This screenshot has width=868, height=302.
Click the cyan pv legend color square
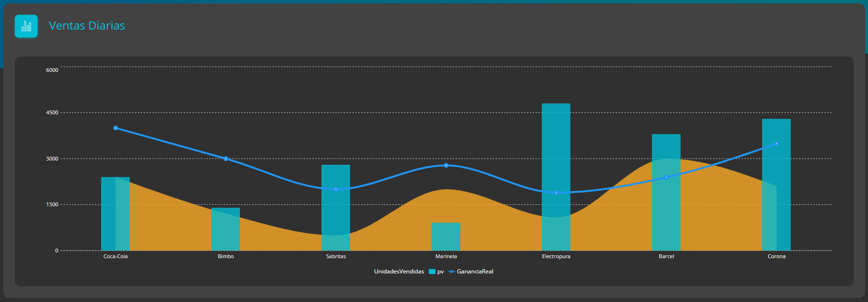tap(432, 272)
